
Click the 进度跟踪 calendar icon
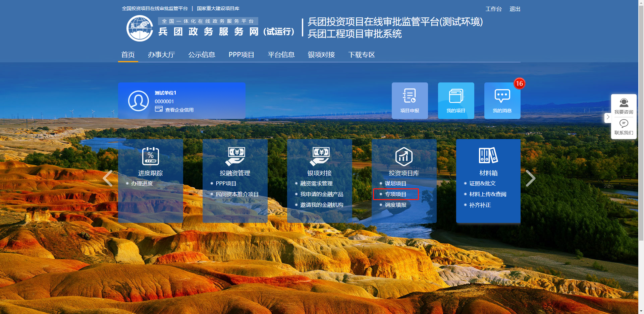click(151, 156)
